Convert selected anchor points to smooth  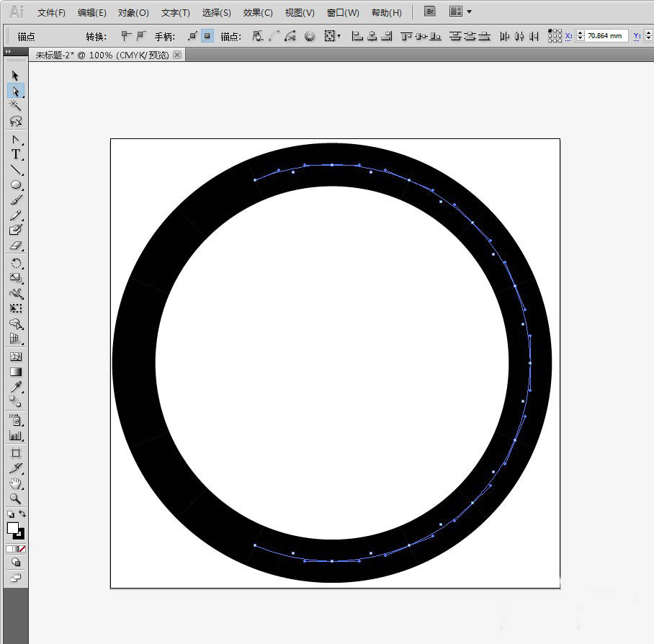pyautogui.click(x=142, y=36)
